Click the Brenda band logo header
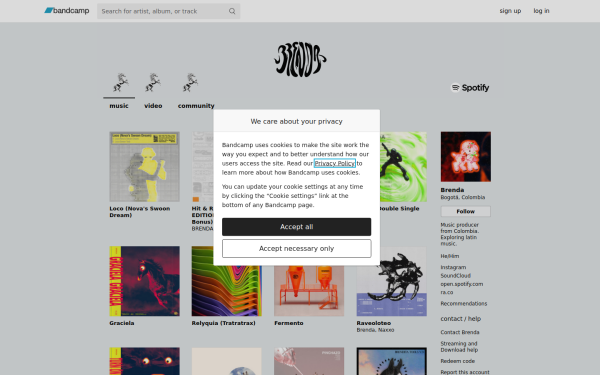 click(x=300, y=60)
